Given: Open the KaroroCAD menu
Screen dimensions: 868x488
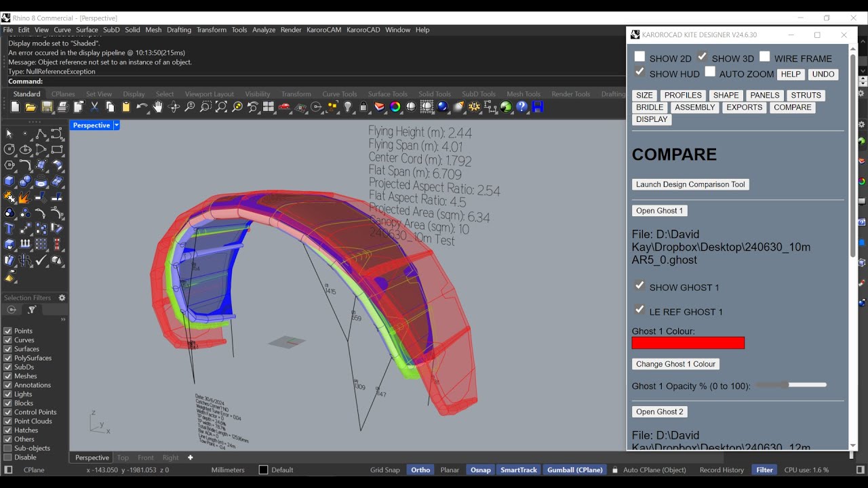Looking at the screenshot, I should (x=363, y=30).
